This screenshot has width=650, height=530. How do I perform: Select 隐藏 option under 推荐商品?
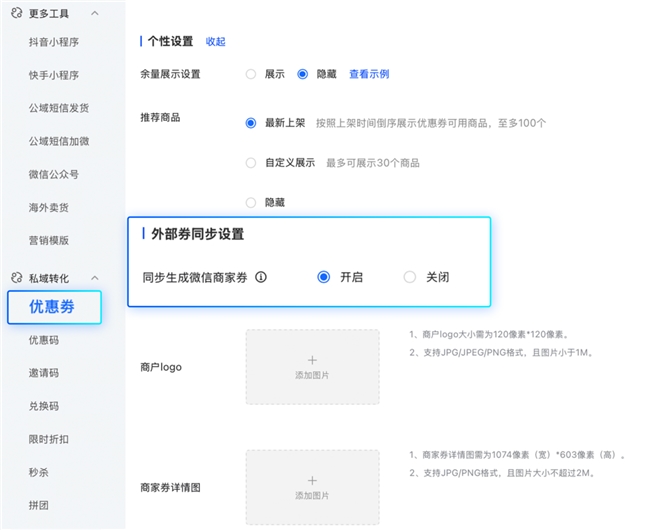pyautogui.click(x=251, y=202)
